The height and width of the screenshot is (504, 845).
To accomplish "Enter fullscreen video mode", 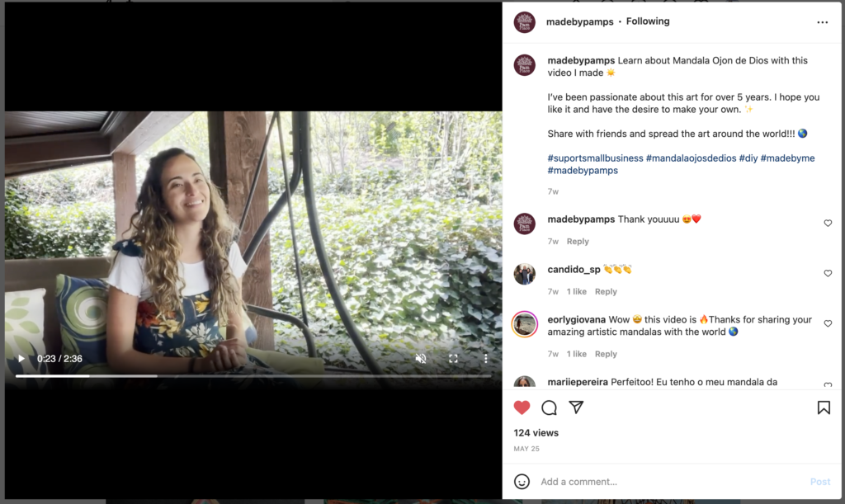I will click(453, 359).
